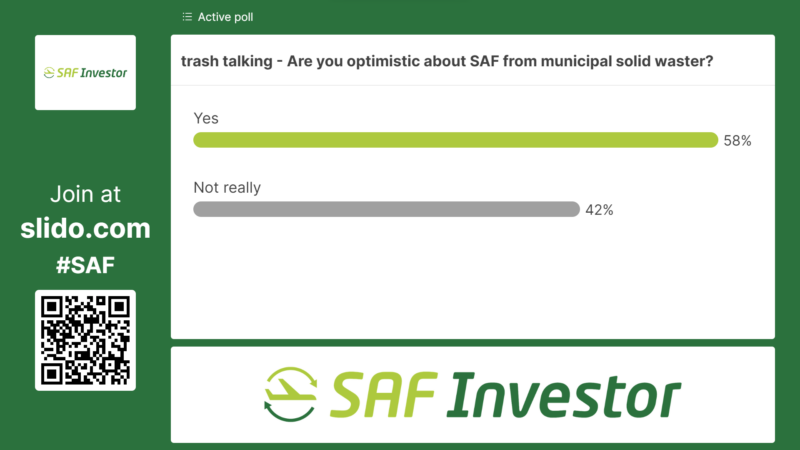The image size is (800, 450).
Task: Click the green Yes result bar
Action: 455,140
